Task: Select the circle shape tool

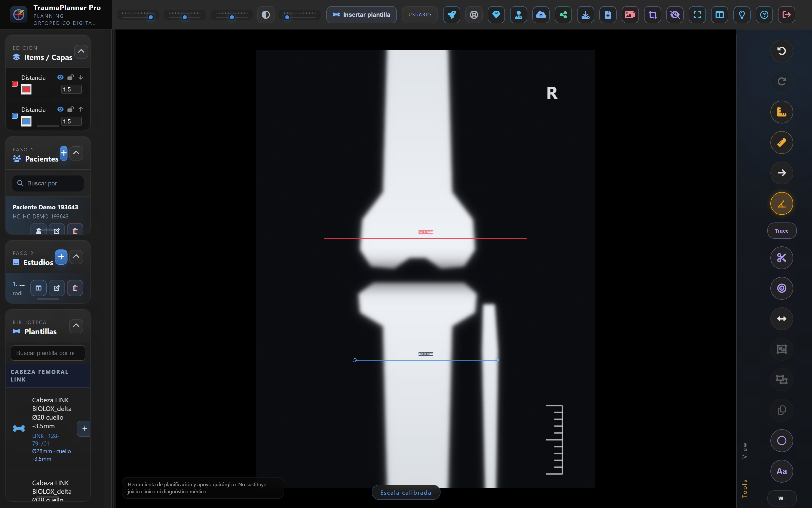Action: (782, 440)
